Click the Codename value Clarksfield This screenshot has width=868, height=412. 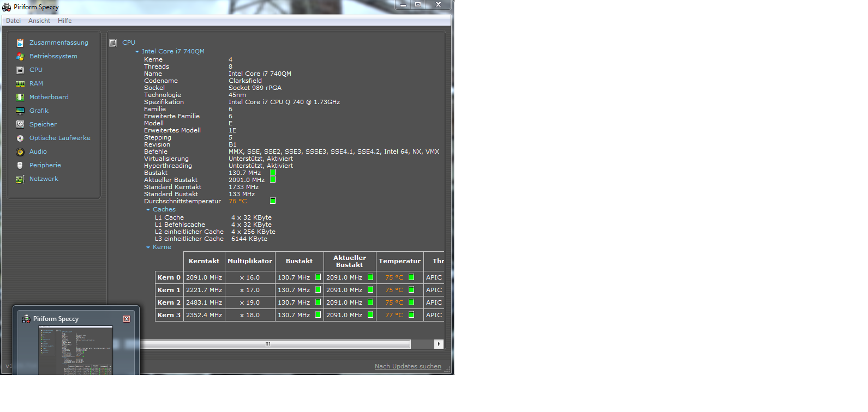pos(245,81)
